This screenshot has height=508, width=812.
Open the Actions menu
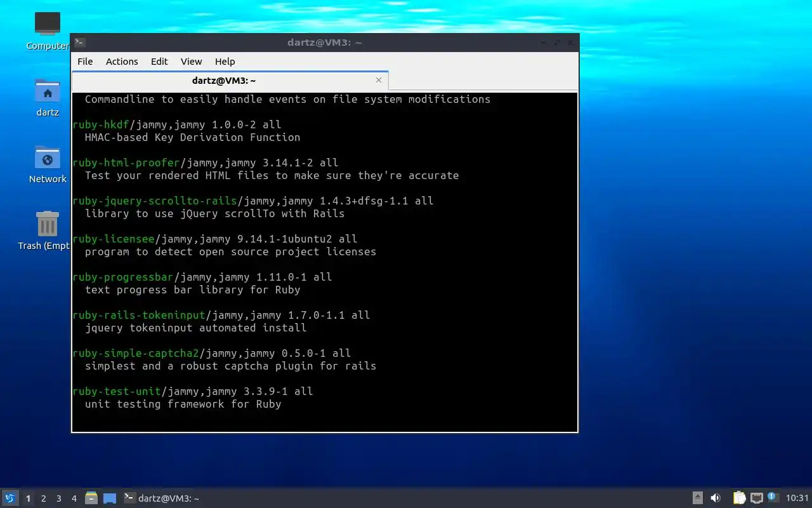[x=122, y=62]
